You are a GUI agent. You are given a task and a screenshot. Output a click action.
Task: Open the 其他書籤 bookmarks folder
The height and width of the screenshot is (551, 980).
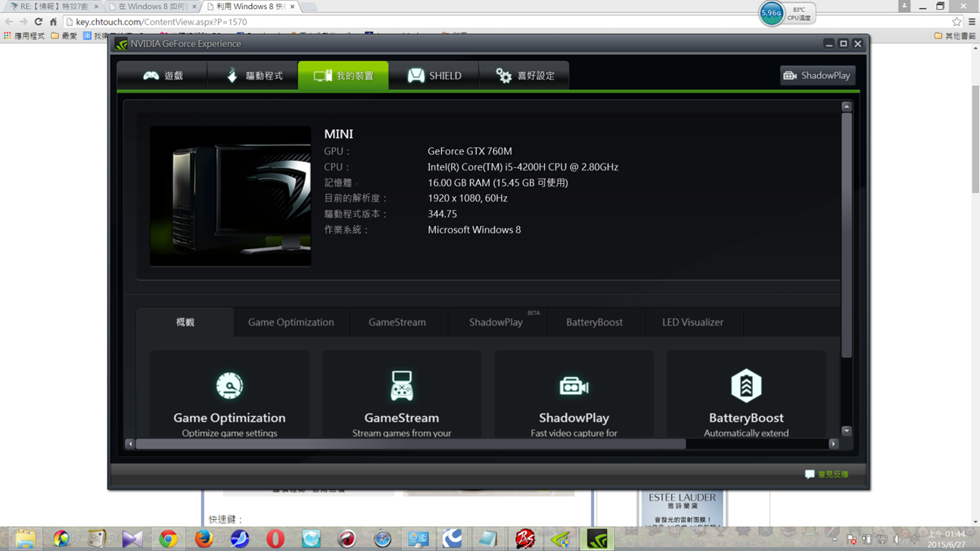[955, 36]
